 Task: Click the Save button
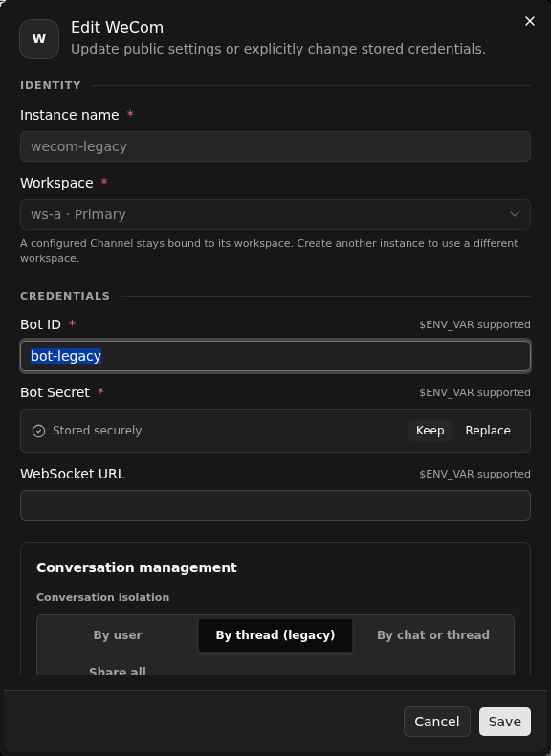505,722
